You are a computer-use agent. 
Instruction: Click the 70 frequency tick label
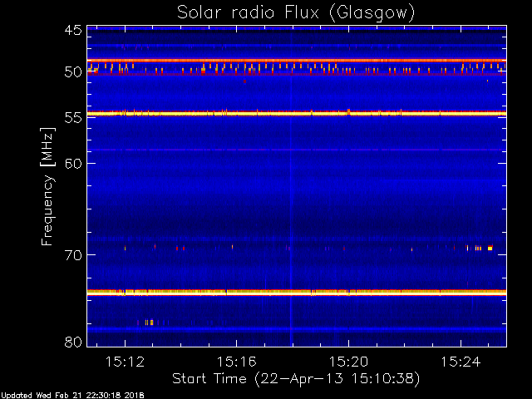pyautogui.click(x=73, y=255)
